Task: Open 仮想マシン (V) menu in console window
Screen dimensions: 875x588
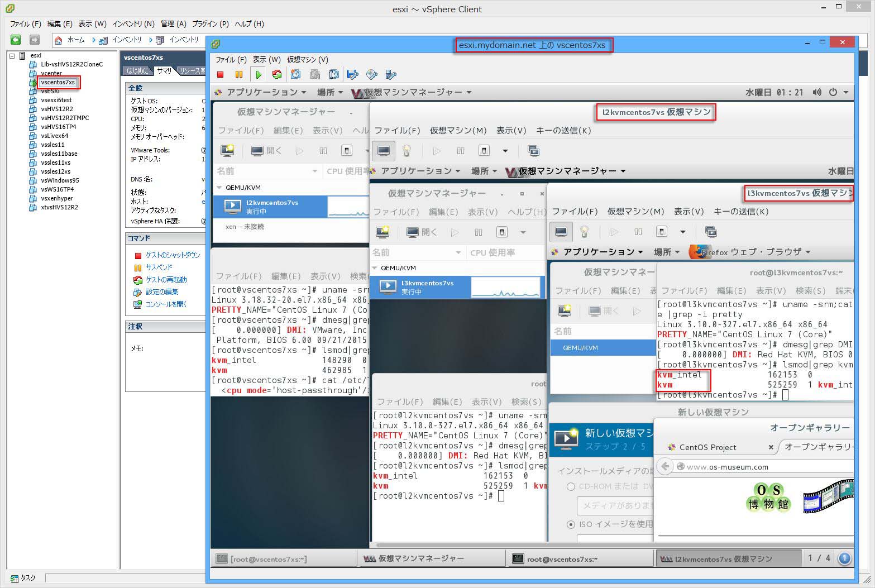Action: click(308, 60)
